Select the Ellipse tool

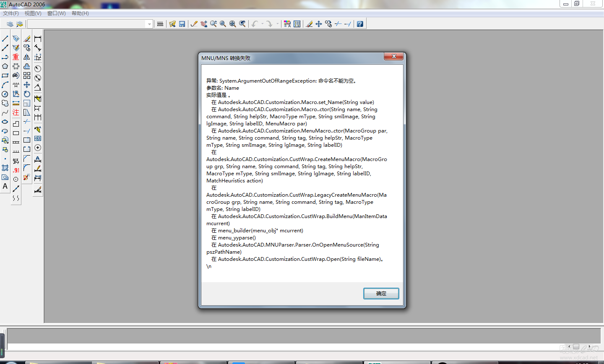tap(5, 122)
